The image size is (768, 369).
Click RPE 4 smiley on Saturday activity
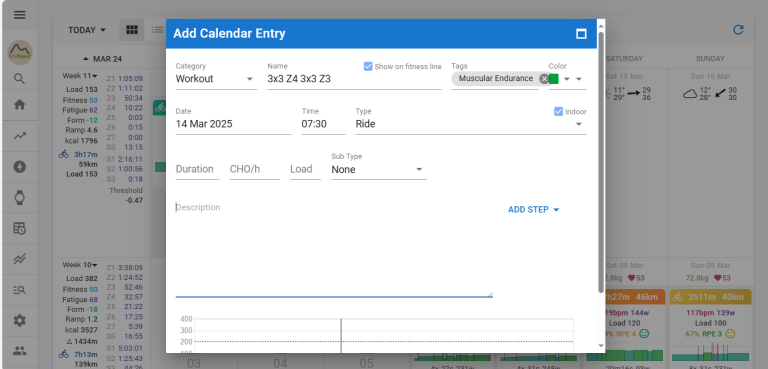pos(644,334)
